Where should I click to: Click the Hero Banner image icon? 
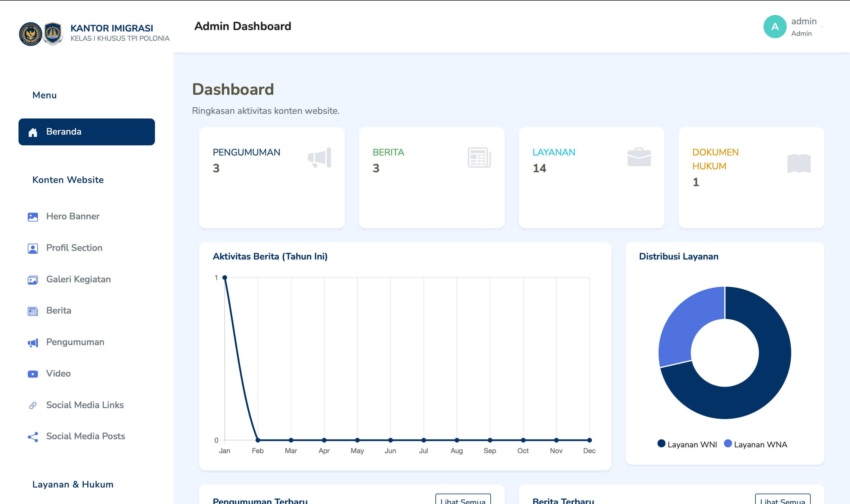[x=33, y=217]
